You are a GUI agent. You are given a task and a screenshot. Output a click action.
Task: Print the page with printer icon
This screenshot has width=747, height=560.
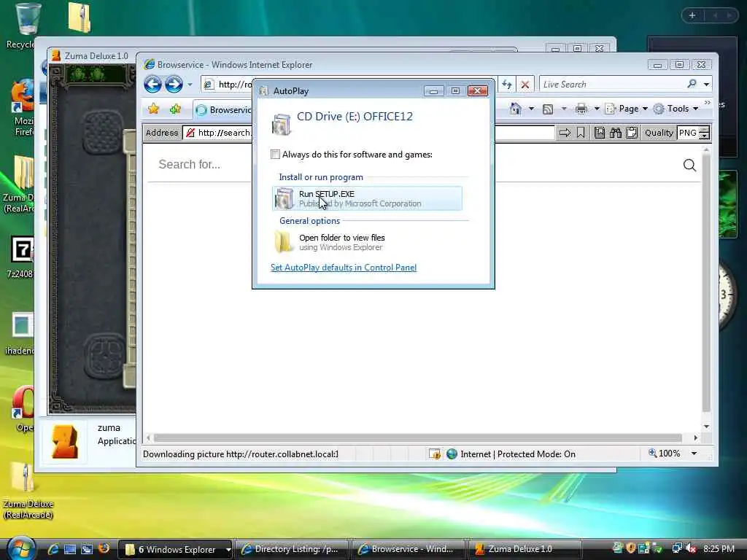tap(581, 109)
